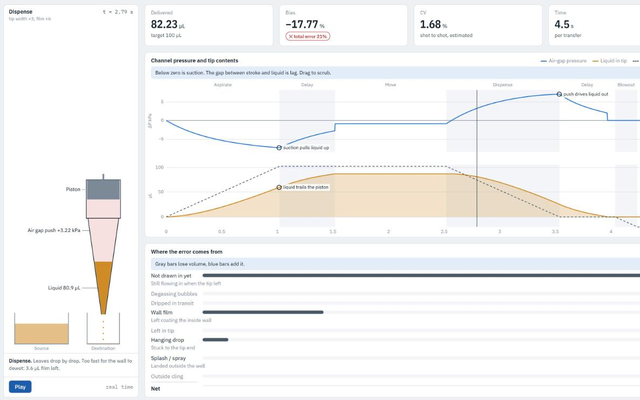Click the Destination well in the diagram
Viewport: 640px width, 400px height.
coord(103,329)
